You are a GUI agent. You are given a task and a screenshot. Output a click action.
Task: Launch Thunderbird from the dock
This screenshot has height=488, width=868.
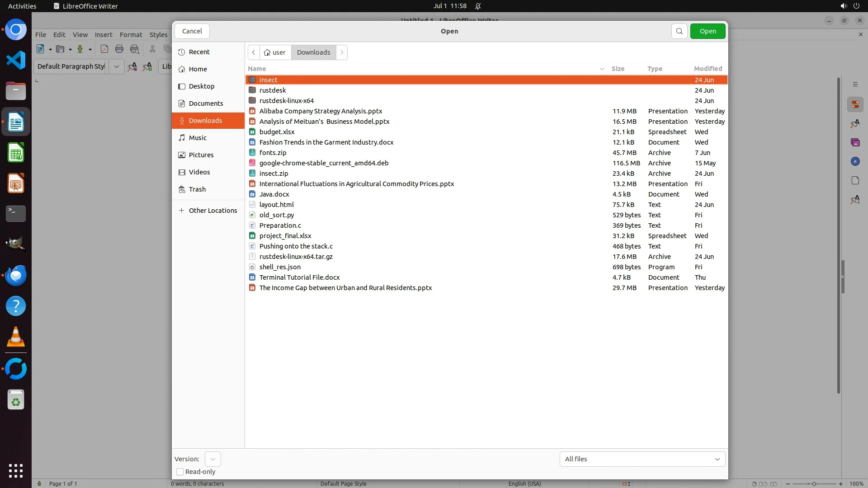16,275
